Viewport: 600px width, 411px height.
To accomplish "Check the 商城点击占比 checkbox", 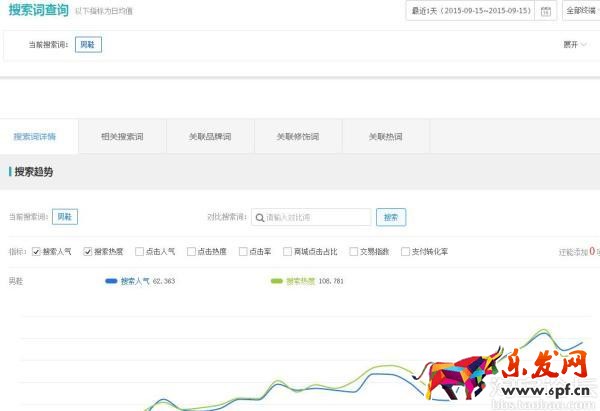I will pos(287,252).
